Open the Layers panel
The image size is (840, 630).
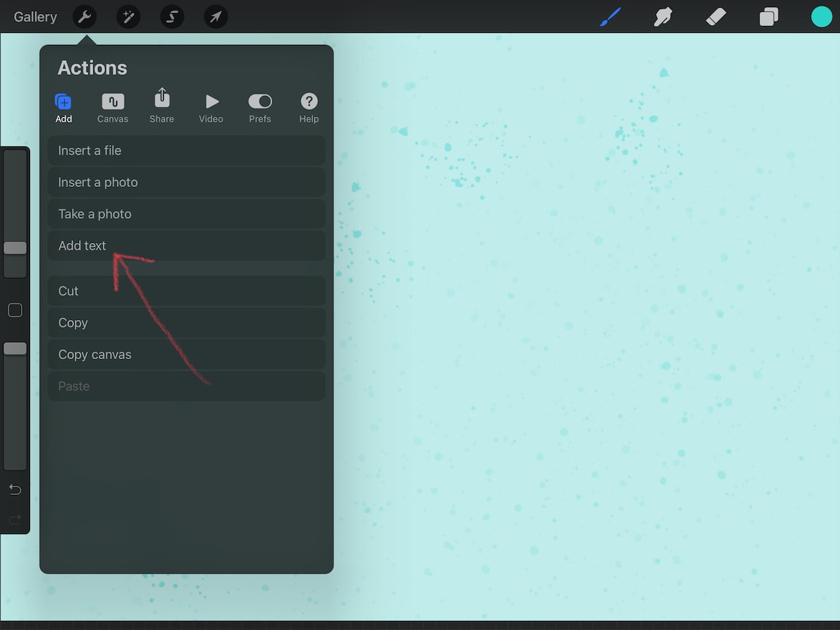769,17
